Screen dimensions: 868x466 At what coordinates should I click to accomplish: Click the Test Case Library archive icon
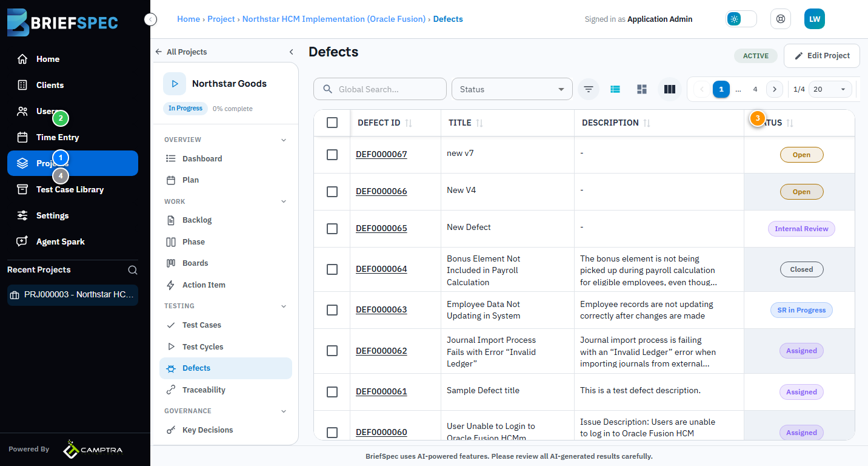22,189
